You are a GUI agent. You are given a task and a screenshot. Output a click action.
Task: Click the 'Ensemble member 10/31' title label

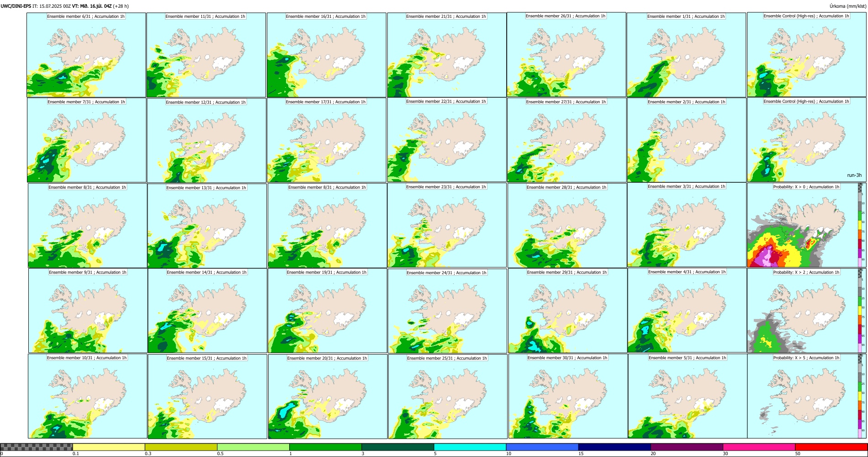coord(87,358)
